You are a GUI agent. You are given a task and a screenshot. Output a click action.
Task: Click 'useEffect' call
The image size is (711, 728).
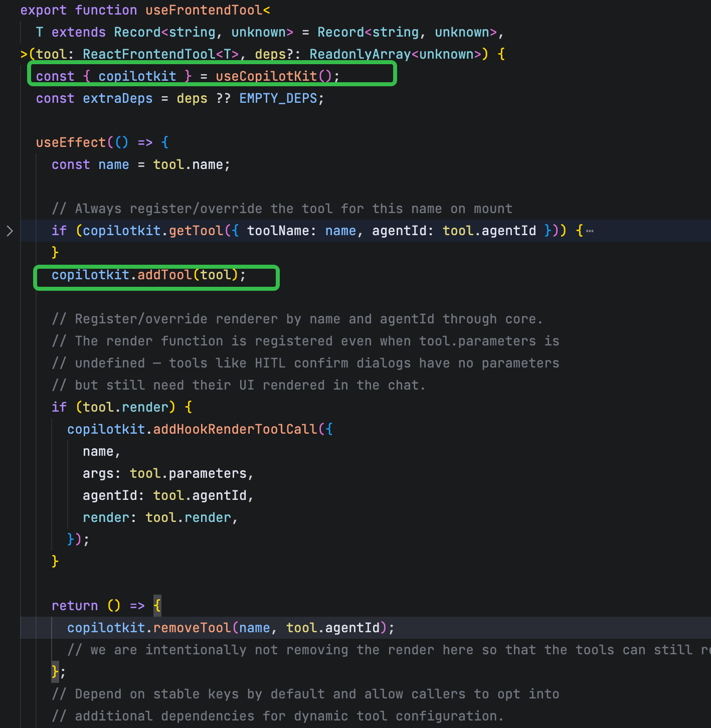coord(71,142)
